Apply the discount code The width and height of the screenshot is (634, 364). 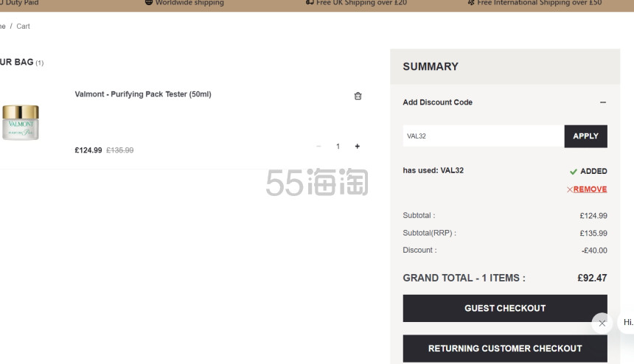coord(585,136)
